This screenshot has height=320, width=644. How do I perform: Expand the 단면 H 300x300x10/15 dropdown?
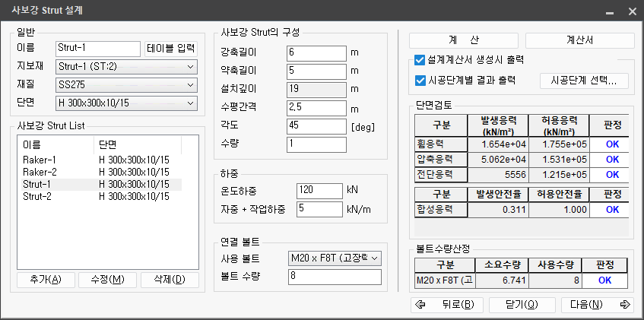pyautogui.click(x=125, y=101)
